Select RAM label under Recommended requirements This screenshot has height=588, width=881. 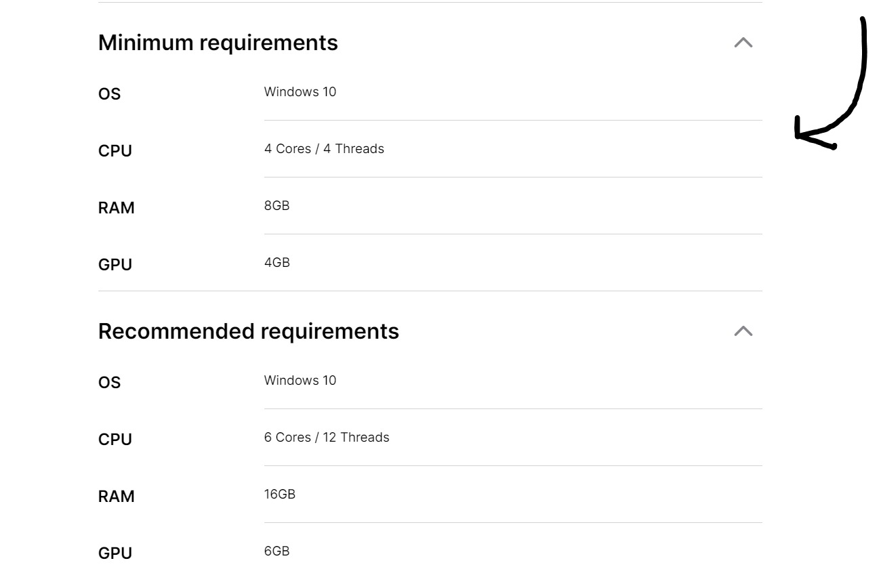coord(116,496)
